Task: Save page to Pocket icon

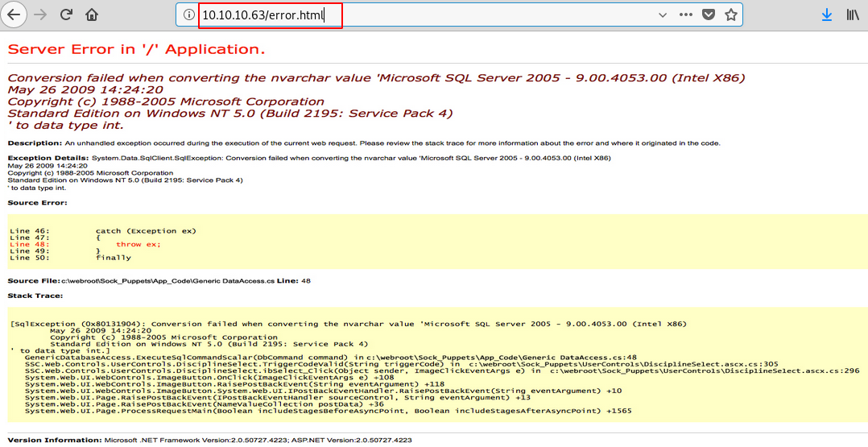Action: click(x=708, y=15)
